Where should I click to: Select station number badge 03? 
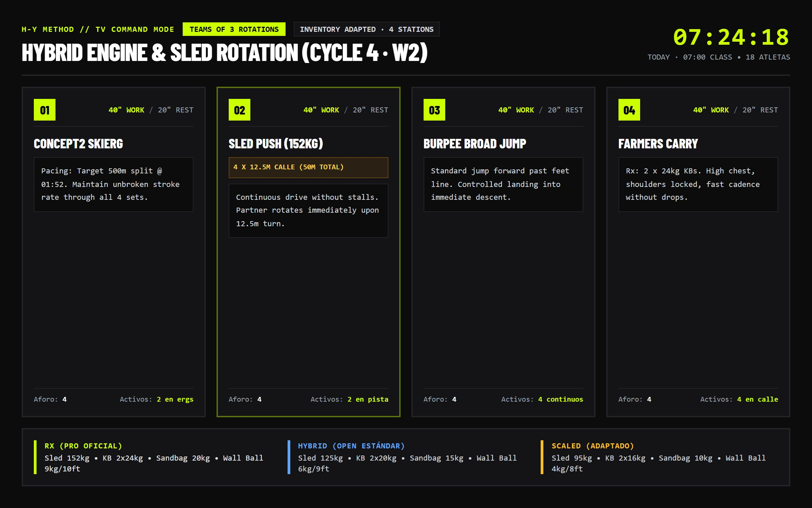434,110
